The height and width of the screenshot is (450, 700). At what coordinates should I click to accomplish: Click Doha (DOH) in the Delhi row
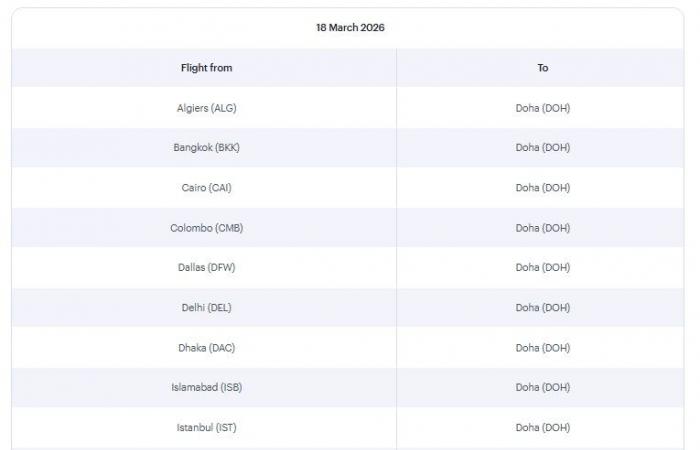tap(543, 308)
